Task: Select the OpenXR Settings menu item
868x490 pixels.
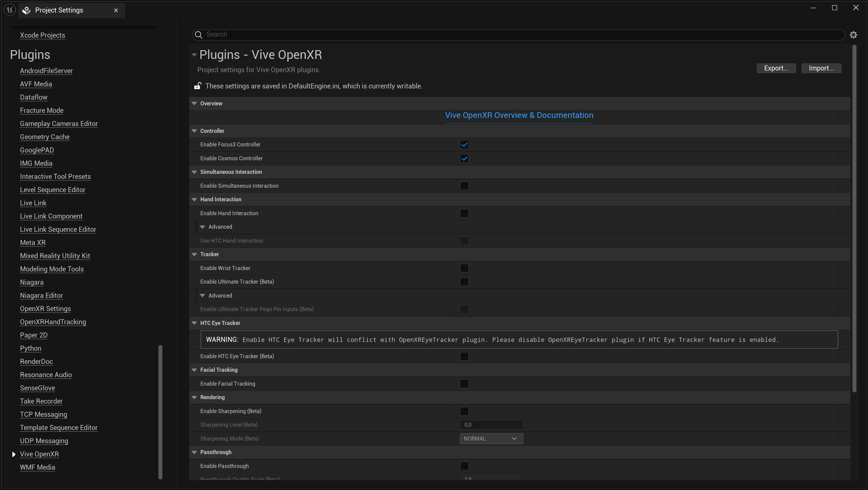Action: coord(45,308)
